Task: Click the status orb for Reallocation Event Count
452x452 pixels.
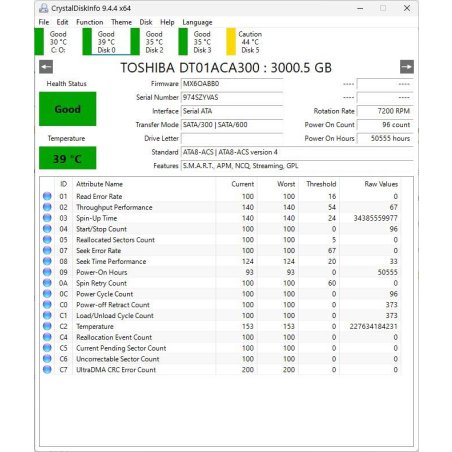Action: [x=47, y=337]
